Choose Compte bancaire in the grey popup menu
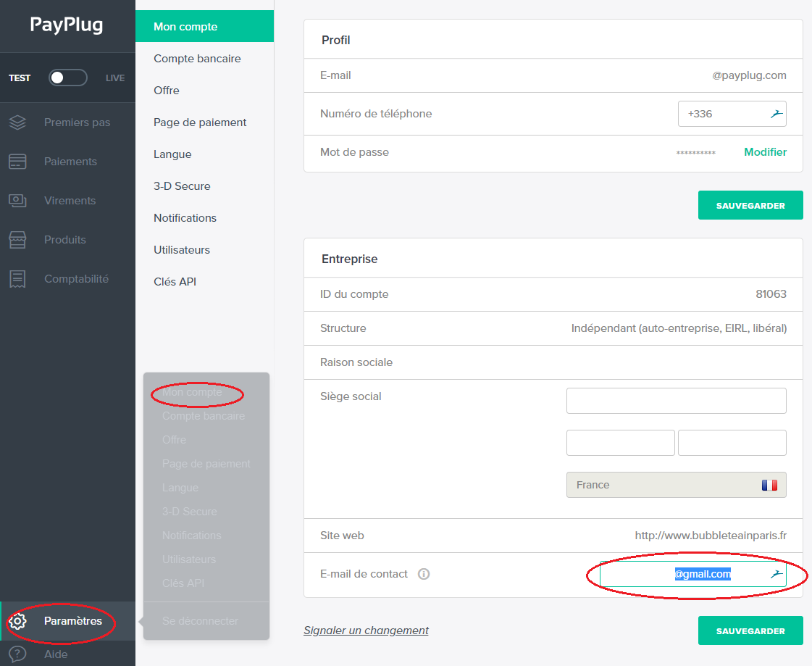The image size is (812, 666). coord(204,416)
